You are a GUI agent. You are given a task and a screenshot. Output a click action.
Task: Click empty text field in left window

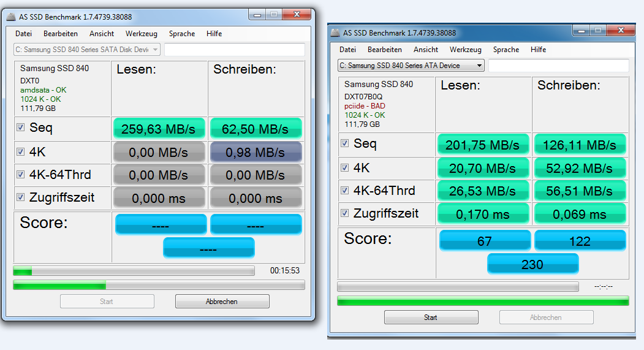(235, 50)
